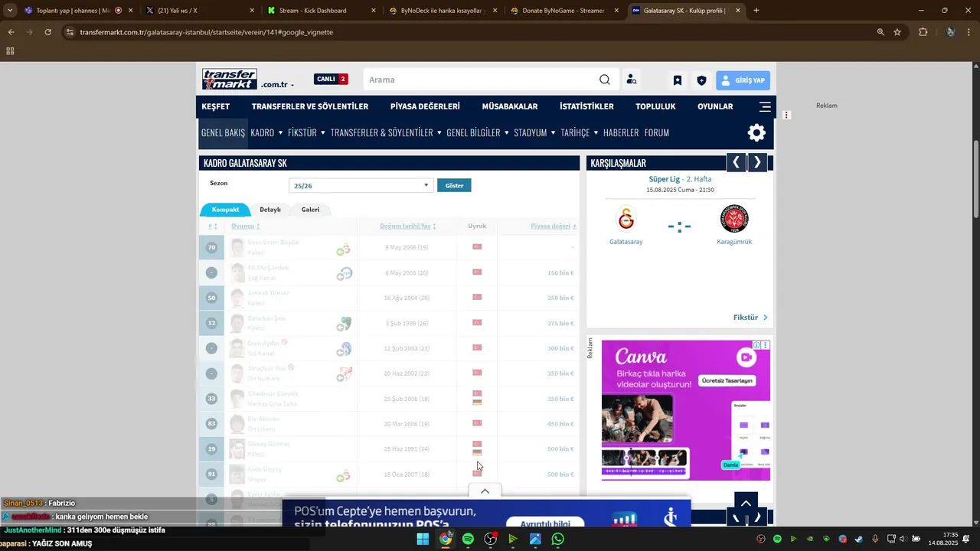Image resolution: width=980 pixels, height=551 pixels.
Task: Click the Canva advertisement banner
Action: tap(686, 411)
